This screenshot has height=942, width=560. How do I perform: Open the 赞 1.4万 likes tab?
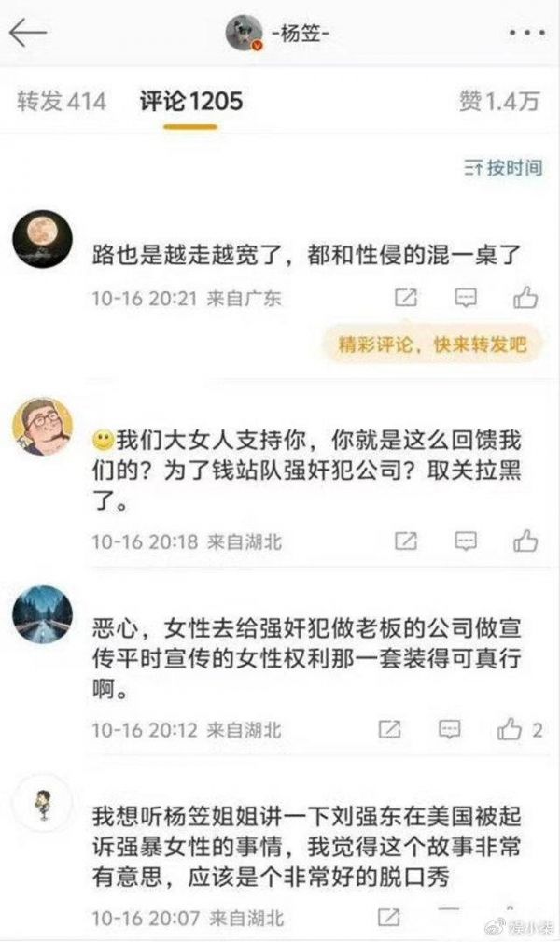[499, 101]
